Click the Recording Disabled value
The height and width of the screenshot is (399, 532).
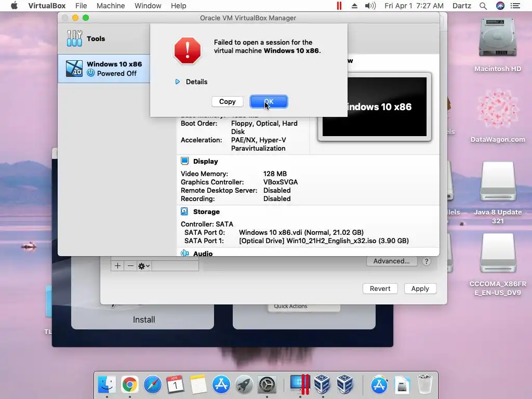coord(277,199)
